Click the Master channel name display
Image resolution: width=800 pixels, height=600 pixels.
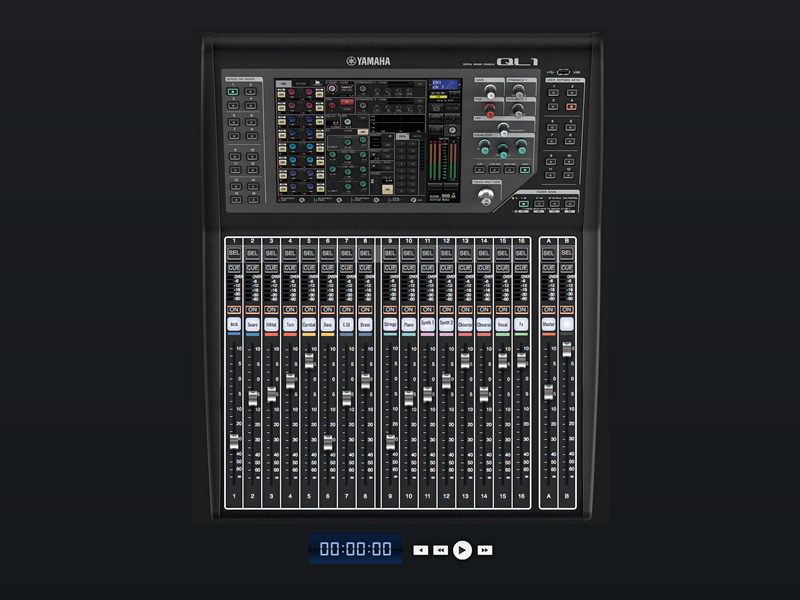click(x=548, y=324)
